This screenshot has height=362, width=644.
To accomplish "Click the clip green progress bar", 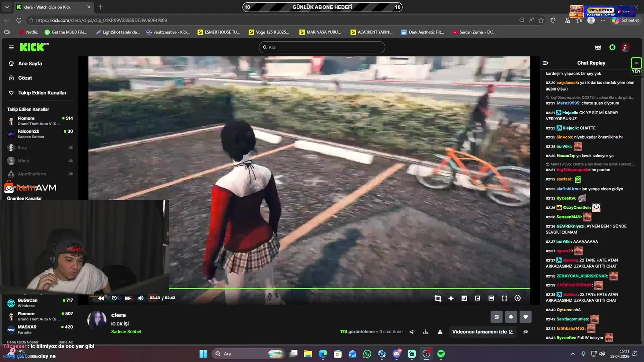I will point(349,289).
